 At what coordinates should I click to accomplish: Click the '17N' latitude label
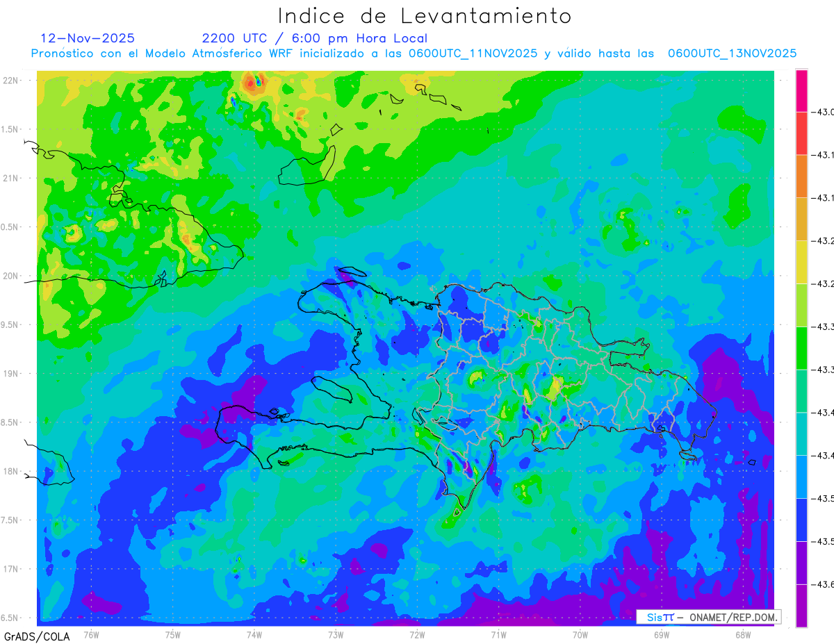point(11,569)
